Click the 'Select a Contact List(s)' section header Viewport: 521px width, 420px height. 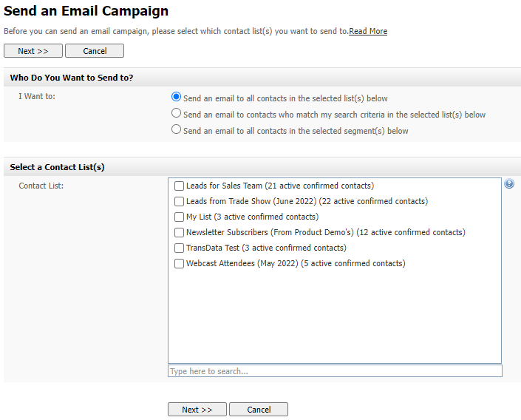(x=57, y=167)
